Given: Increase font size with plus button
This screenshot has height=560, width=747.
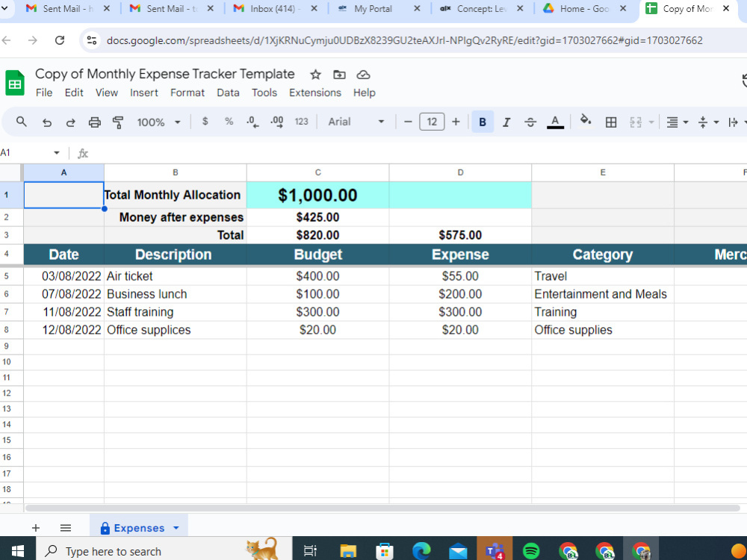Looking at the screenshot, I should click(456, 122).
